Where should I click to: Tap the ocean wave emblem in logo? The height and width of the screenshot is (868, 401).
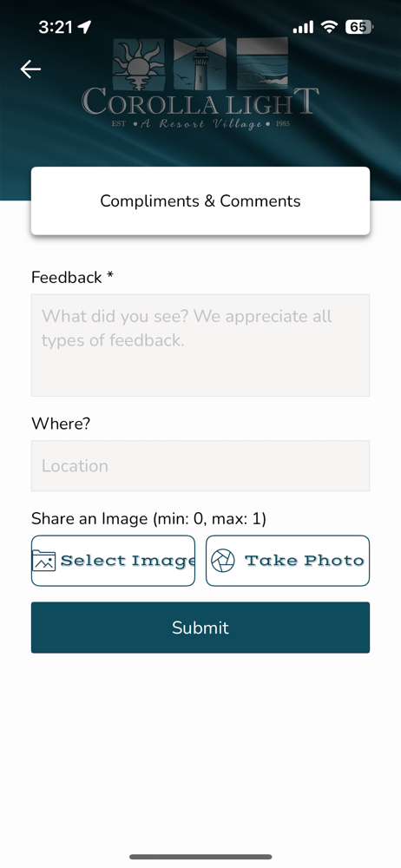click(x=262, y=63)
